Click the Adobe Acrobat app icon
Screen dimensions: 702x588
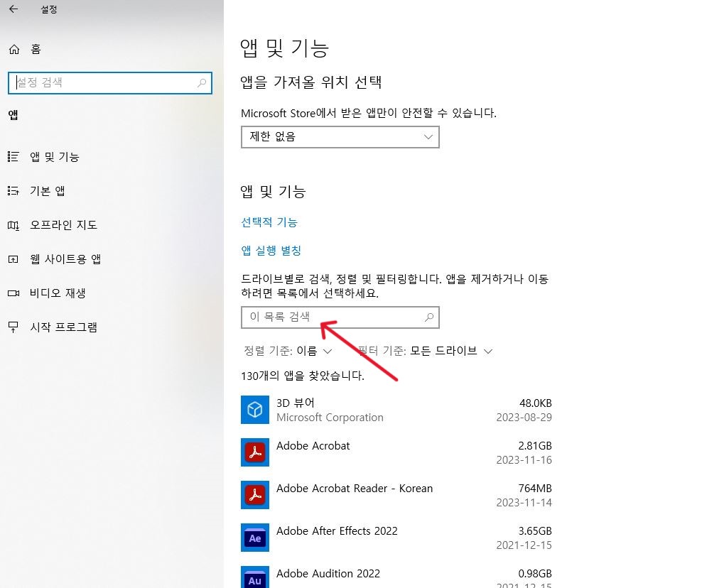point(255,452)
